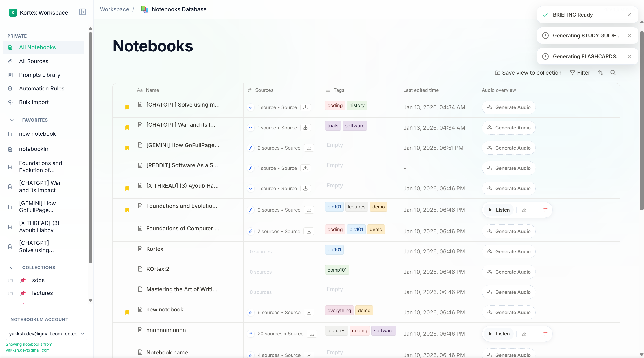Collapse the COLLECTIONS section
The image size is (644, 358).
coord(11,268)
